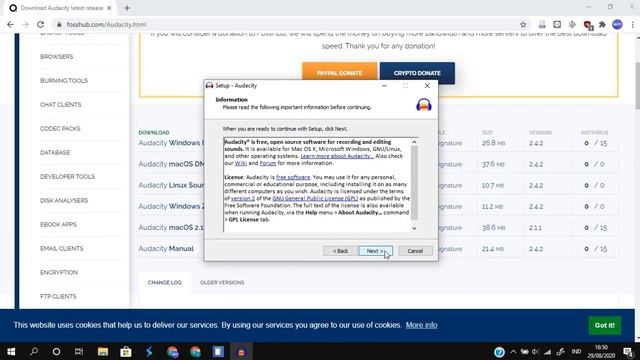Open Browsers category in sidebar

point(57,57)
